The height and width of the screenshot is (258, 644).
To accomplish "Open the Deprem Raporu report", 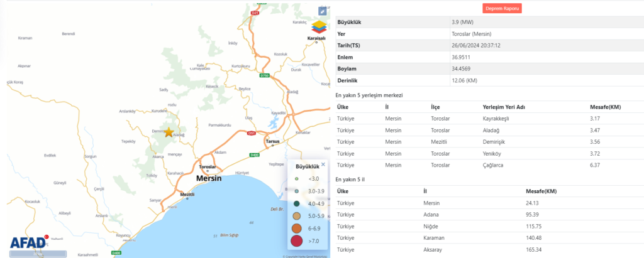I will (502, 9).
